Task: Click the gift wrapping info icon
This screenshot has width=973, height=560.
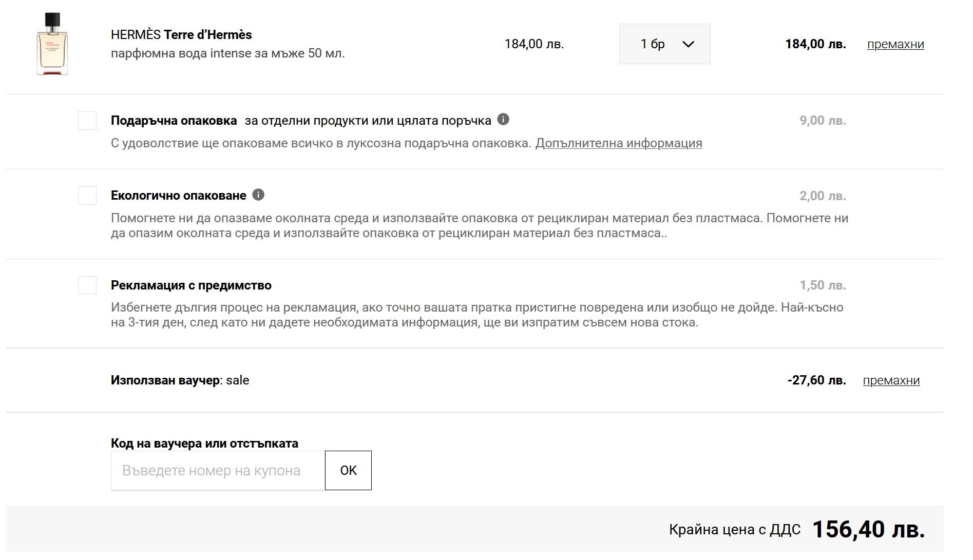Action: pos(503,120)
